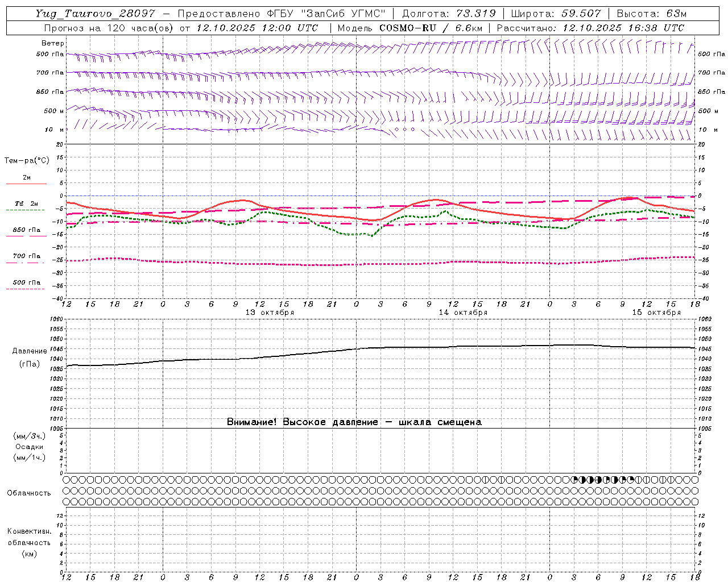The image size is (728, 582).
Task: Click the dotted line sample under 500 гПа legend
Action: 26,289
